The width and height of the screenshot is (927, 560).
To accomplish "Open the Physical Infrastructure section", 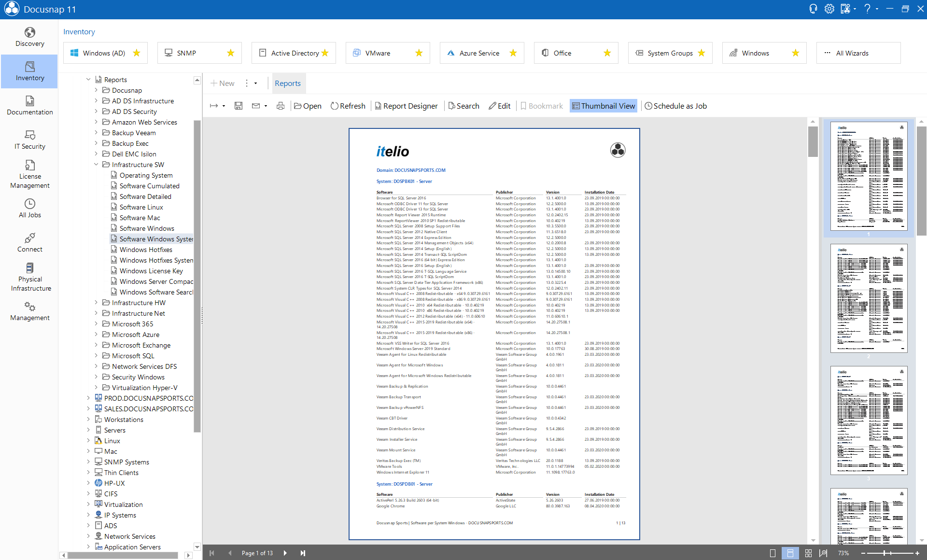I will pyautogui.click(x=29, y=277).
